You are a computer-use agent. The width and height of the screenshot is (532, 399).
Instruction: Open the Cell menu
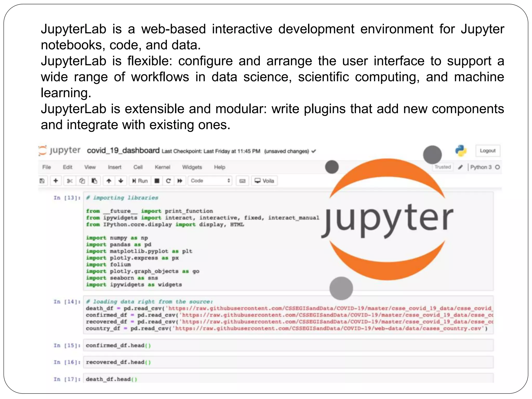coord(138,167)
